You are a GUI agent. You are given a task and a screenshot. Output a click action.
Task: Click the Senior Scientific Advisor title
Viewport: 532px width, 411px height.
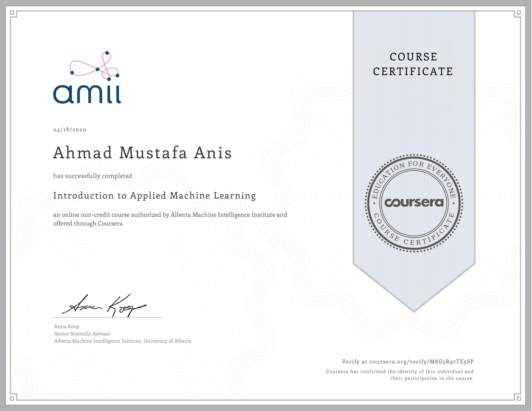tap(82, 334)
